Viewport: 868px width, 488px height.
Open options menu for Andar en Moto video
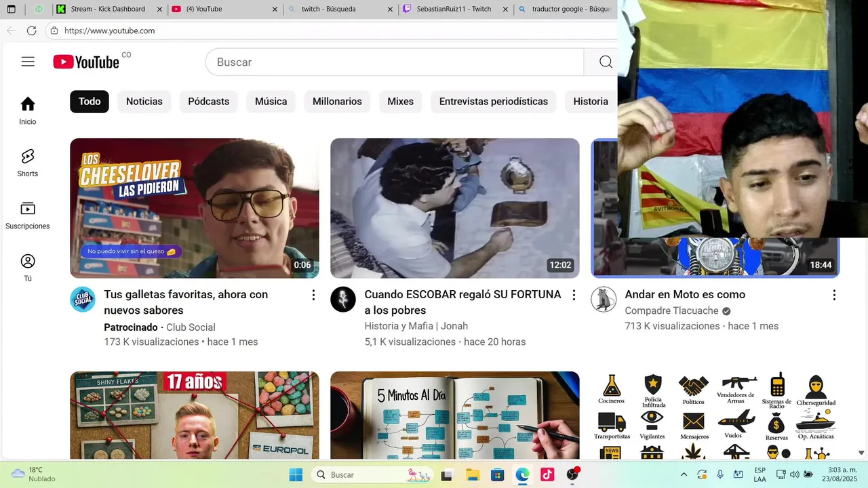(834, 295)
